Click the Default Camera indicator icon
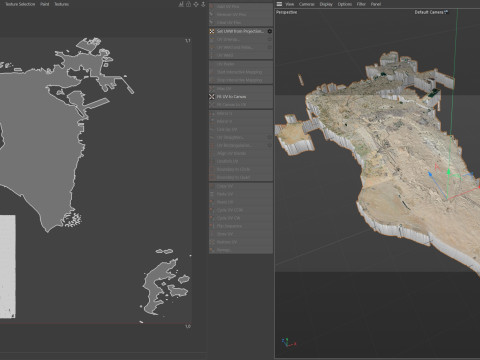 (446, 12)
